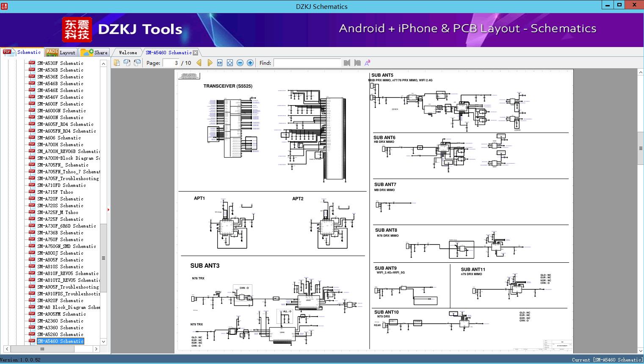Click the document vertical scrollbar thumb
The width and height of the screenshot is (644, 364).
click(641, 148)
